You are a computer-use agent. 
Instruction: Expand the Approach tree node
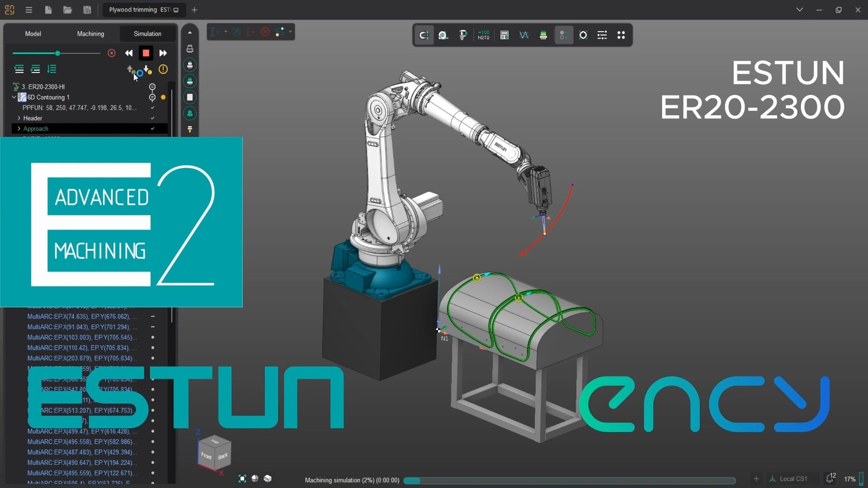coord(19,129)
